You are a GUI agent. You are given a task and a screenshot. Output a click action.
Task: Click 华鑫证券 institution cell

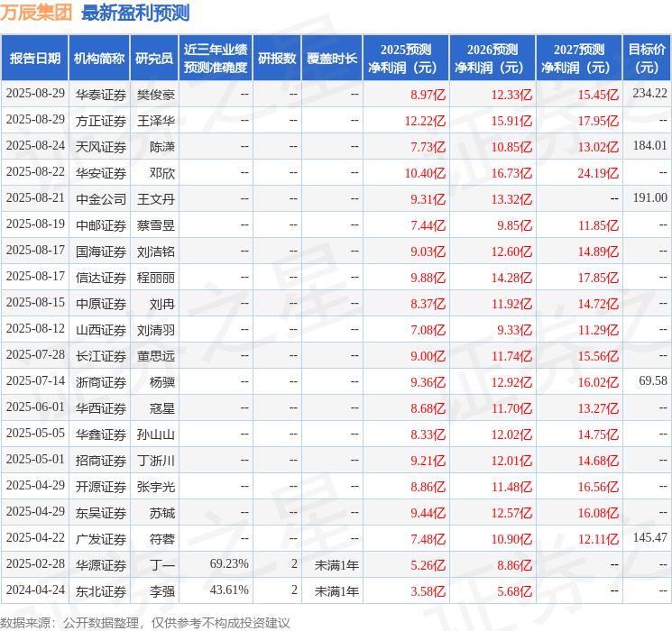point(101,434)
